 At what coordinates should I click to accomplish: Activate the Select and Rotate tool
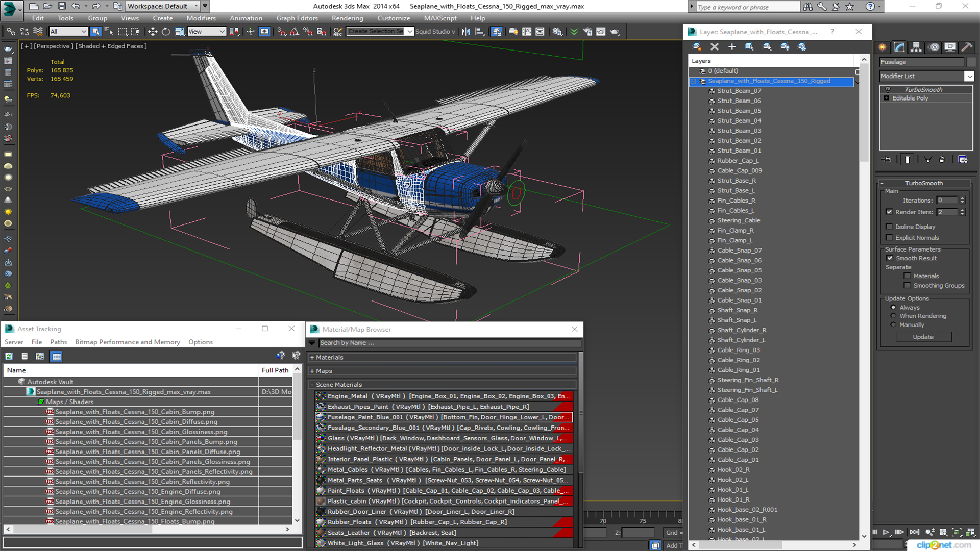point(166,32)
